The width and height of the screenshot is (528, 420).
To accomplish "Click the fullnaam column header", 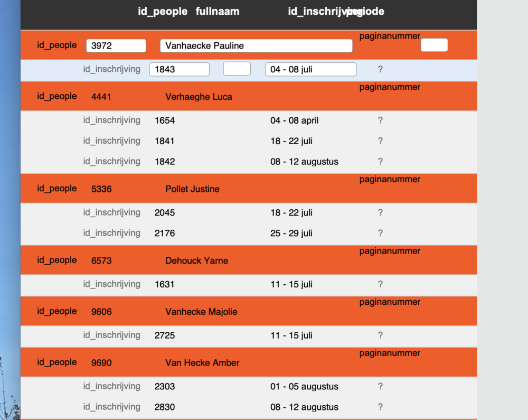I will (217, 12).
